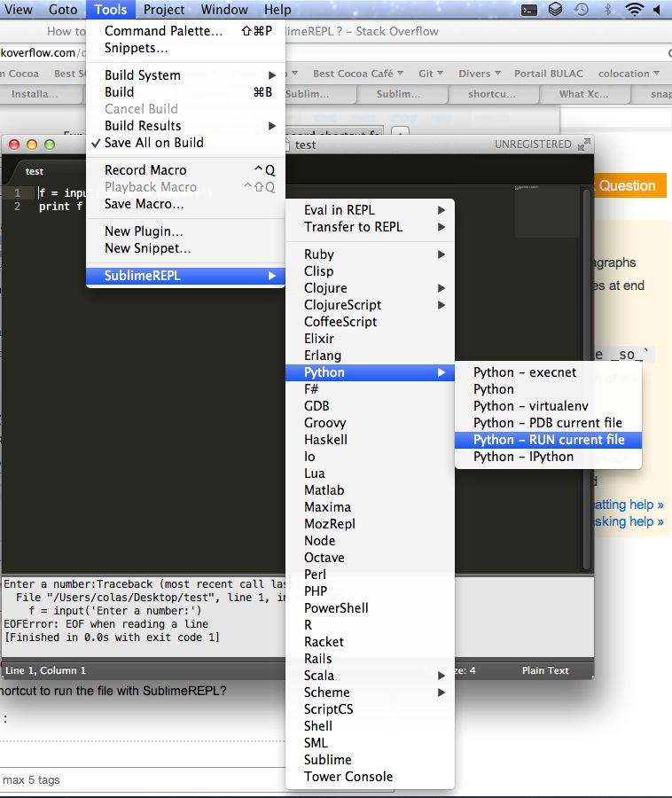This screenshot has width=672, height=798.
Task: Open the formatting help link
Action: coord(629,505)
